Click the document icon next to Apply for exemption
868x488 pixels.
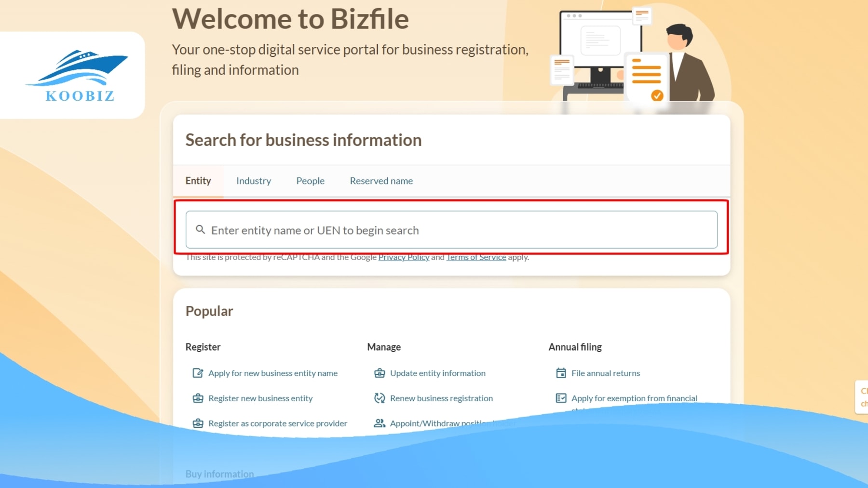click(561, 398)
